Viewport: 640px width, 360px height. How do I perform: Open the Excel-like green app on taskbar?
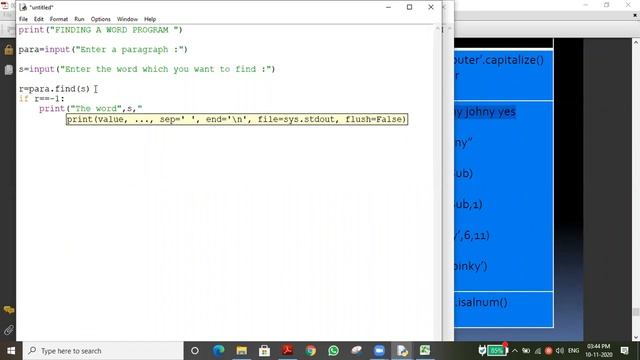pyautogui.click(x=425, y=351)
